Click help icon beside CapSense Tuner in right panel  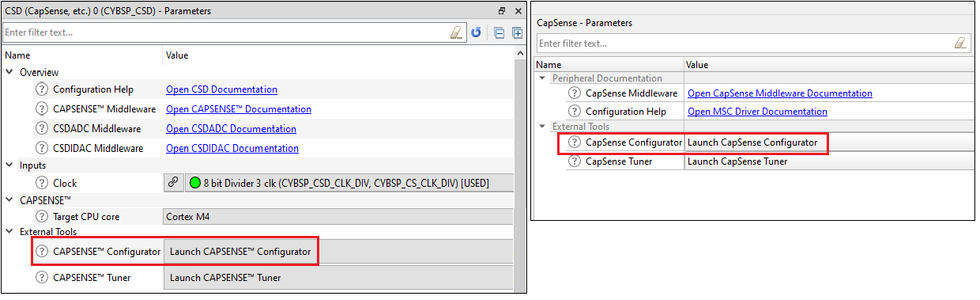[x=575, y=161]
